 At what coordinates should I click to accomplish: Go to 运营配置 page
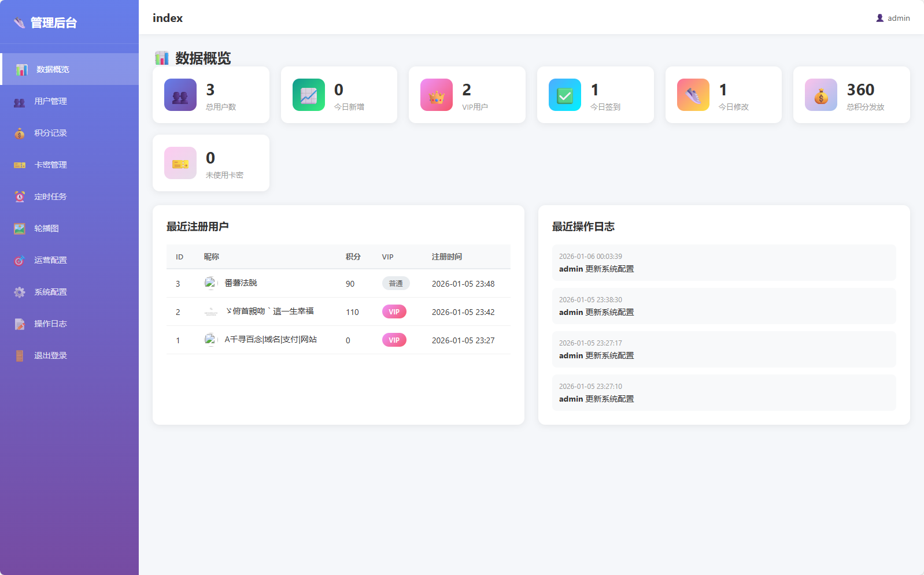coord(69,260)
